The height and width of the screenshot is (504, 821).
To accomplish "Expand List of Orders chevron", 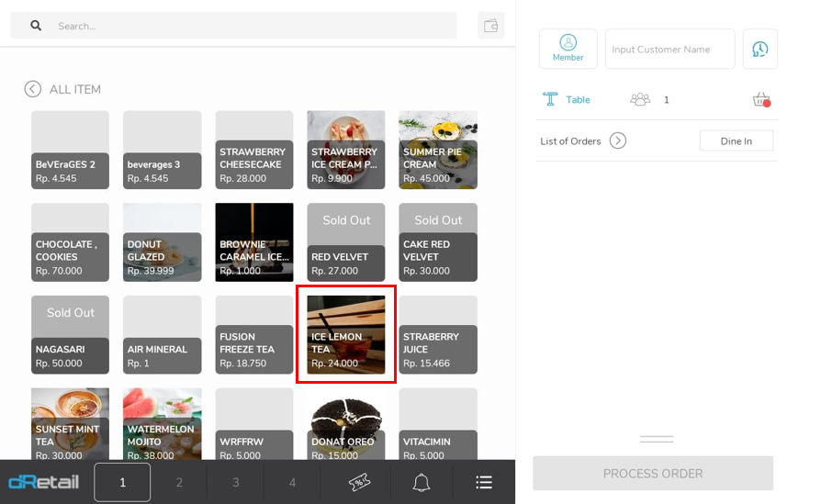I will [618, 140].
